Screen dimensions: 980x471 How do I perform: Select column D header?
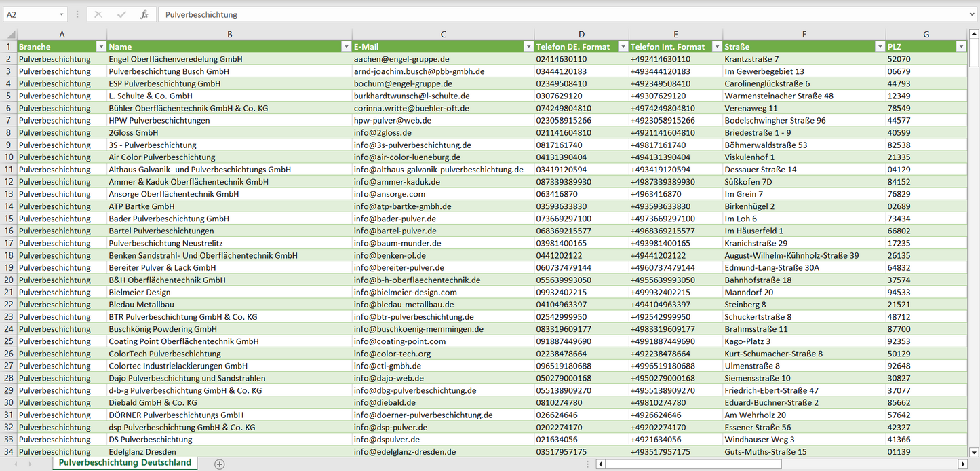coord(581,34)
